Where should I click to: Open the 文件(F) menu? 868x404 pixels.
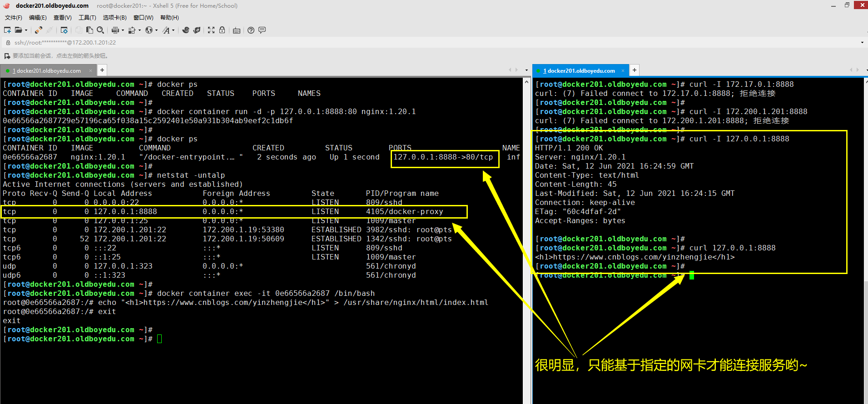(x=14, y=18)
